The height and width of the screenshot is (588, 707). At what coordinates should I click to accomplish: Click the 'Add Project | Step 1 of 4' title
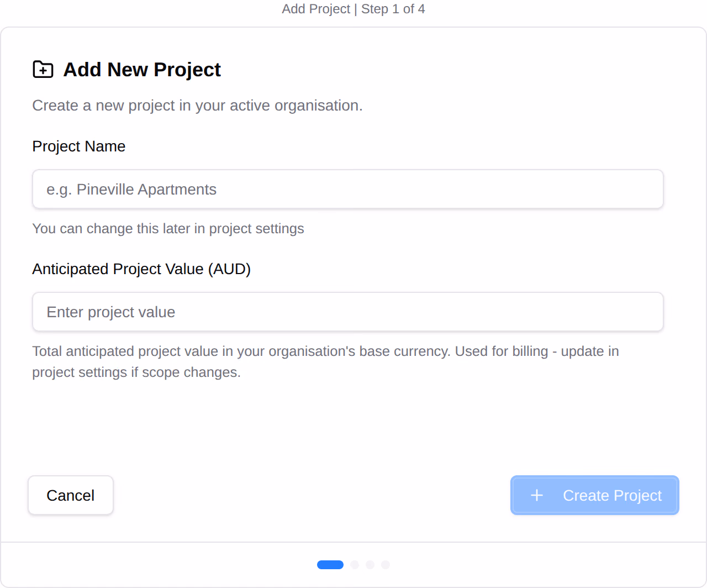(x=353, y=9)
